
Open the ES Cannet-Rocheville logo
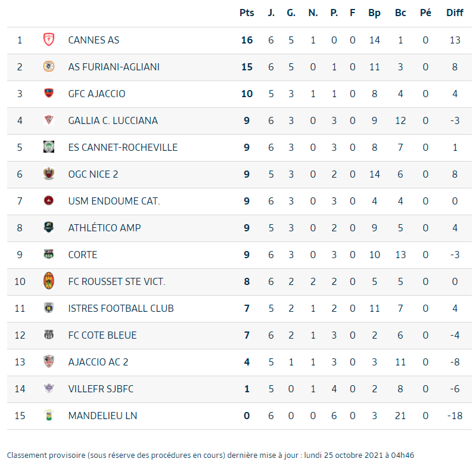(49, 147)
